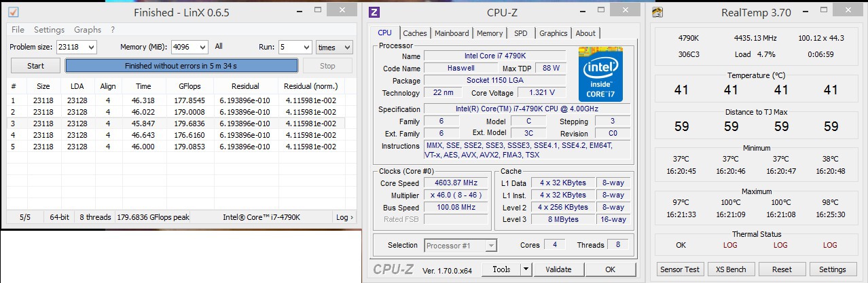Open the LinX Settings menu
This screenshot has width=868, height=283.
[49, 30]
